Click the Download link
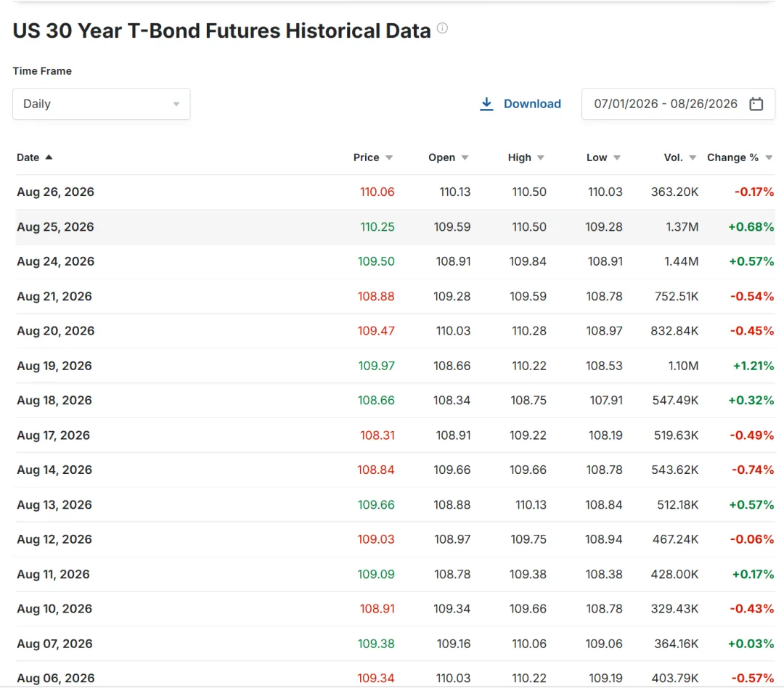 tap(532, 104)
